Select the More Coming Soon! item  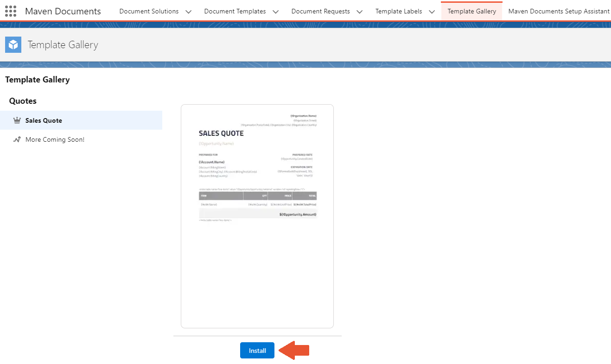coord(81,139)
